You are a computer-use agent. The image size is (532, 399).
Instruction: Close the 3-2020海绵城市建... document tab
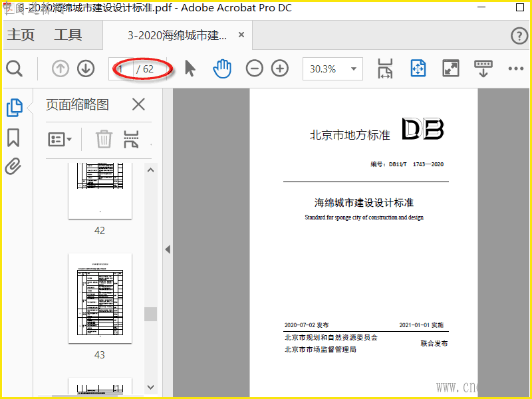[241, 35]
